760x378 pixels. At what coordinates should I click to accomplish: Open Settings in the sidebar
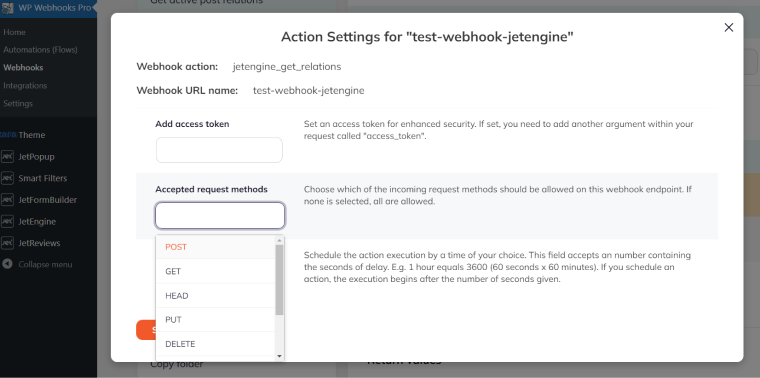[x=18, y=103]
